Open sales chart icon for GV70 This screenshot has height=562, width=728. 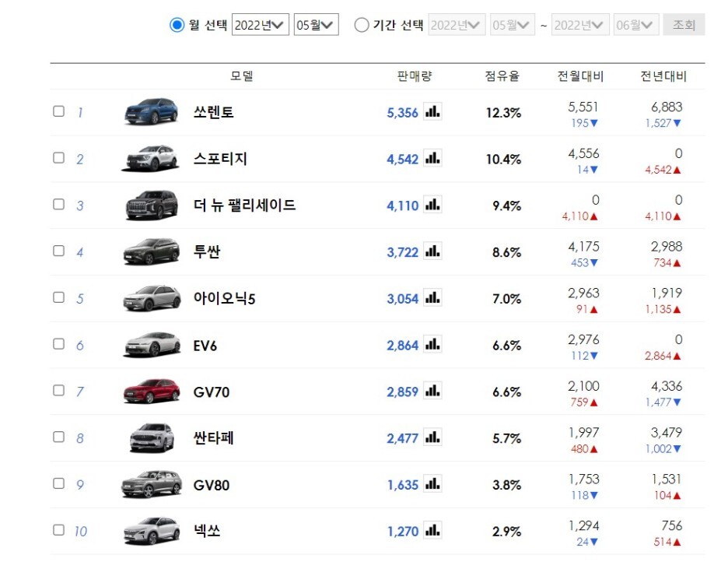pos(432,391)
